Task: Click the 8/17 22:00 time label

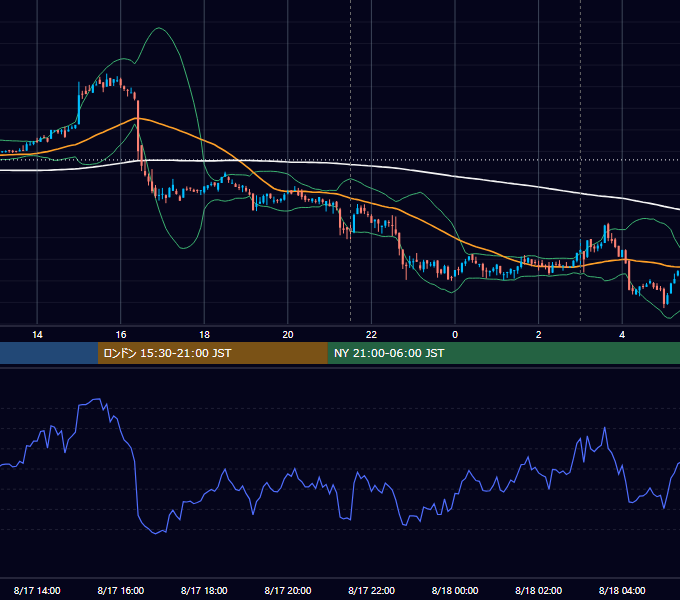Action: [371, 590]
